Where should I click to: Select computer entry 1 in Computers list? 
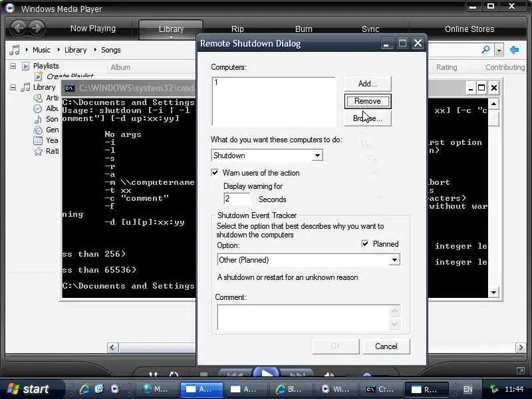click(216, 82)
